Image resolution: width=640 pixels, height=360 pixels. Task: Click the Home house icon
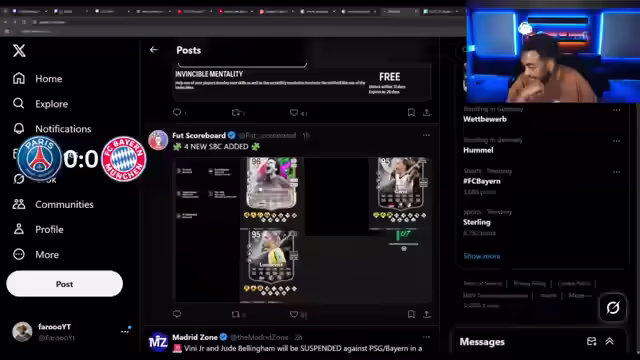click(19, 78)
